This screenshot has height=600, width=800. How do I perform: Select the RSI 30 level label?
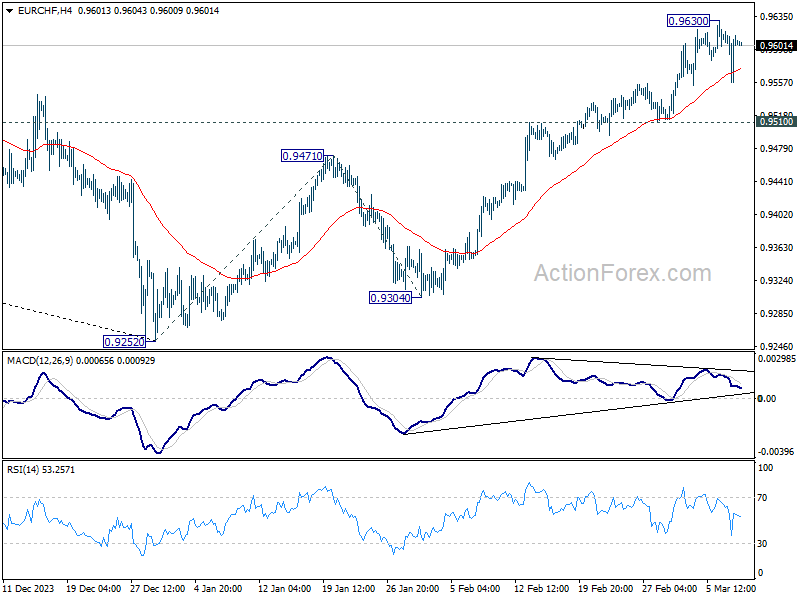click(762, 544)
